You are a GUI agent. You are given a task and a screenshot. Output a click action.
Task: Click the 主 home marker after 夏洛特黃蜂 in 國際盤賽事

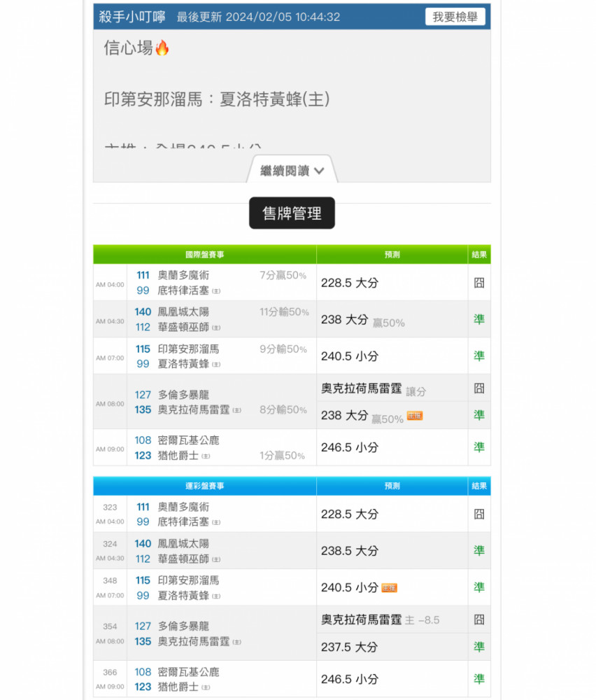[x=216, y=364]
